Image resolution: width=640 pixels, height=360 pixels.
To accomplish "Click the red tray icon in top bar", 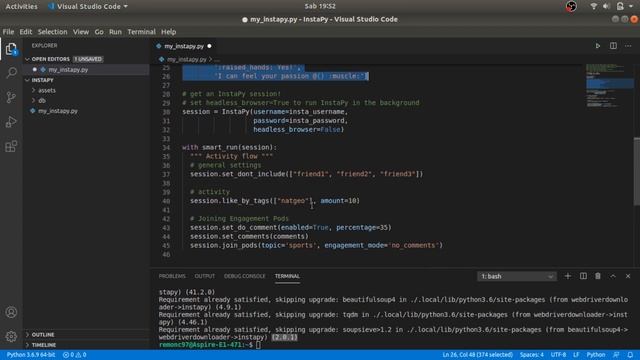I will (x=571, y=6).
